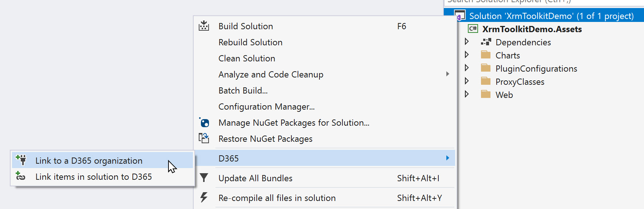
Task: Click the C# project icon for XrmToolkitDemo.Assets
Action: [473, 29]
